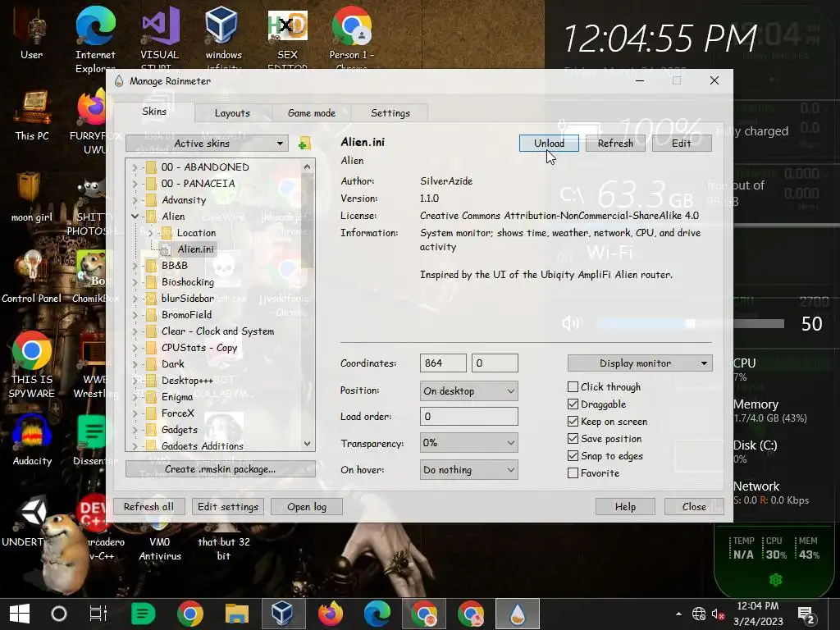The height and width of the screenshot is (630, 840).
Task: Switch to Rainmeter taskbar icon
Action: pyautogui.click(x=518, y=614)
